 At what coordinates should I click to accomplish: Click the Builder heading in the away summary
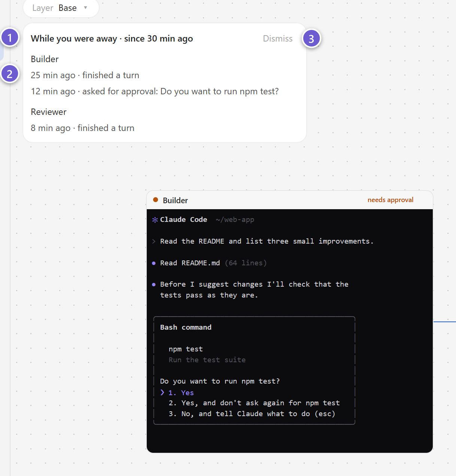point(45,59)
